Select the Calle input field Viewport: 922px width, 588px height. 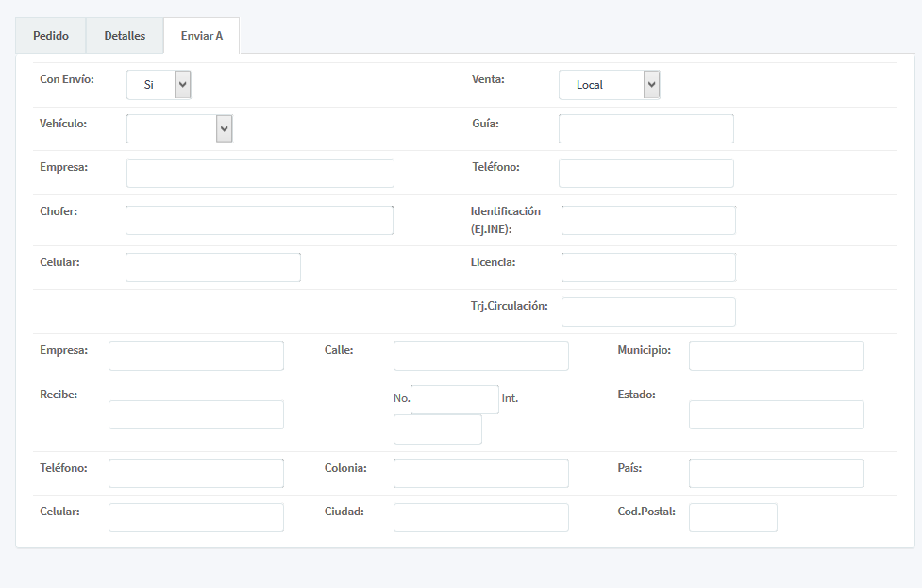coord(480,356)
